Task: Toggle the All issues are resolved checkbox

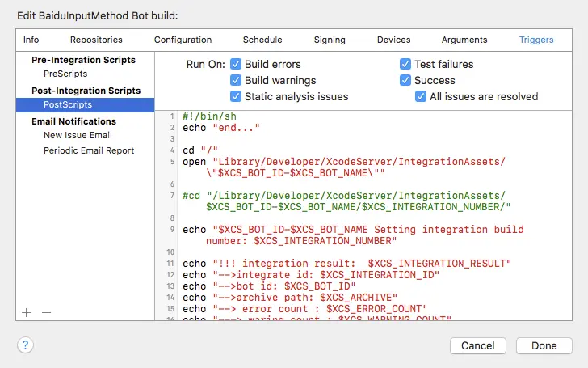Action: tap(420, 96)
